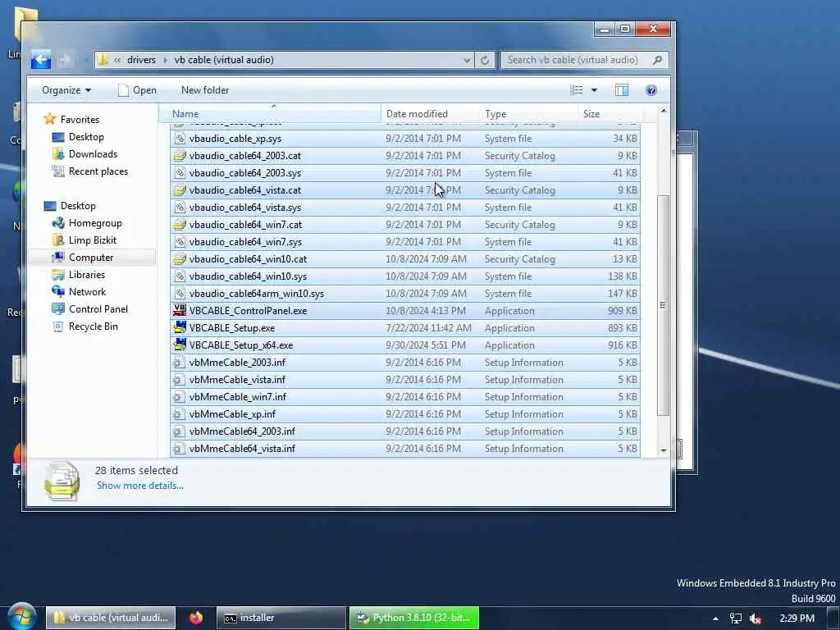Click the Open toolbar button
Image resolution: width=840 pixels, height=630 pixels.
pyautogui.click(x=138, y=90)
